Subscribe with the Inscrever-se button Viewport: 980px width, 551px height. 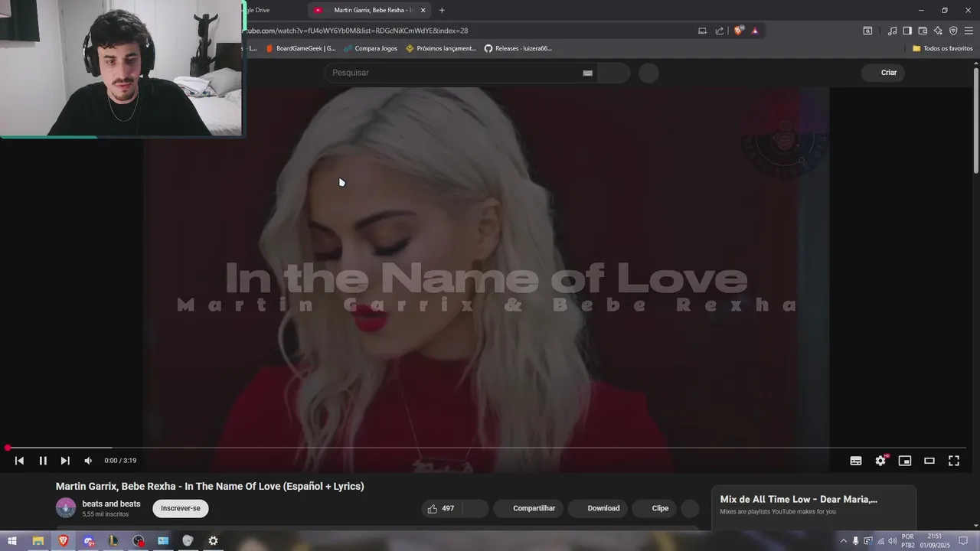[x=181, y=508]
